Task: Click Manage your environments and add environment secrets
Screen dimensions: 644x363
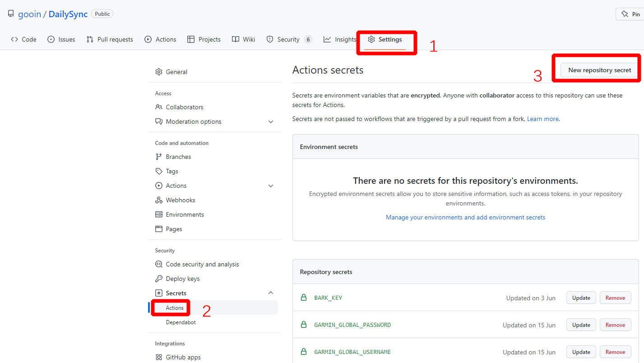Action: [466, 217]
